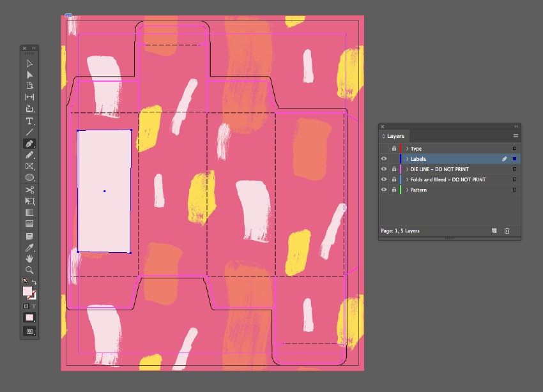The image size is (543, 392).
Task: Select the Selection tool arrow
Action: click(x=29, y=64)
